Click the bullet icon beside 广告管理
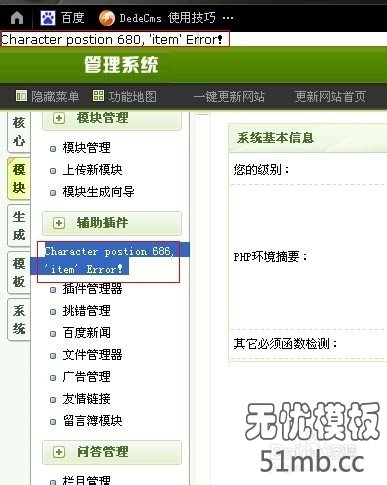The width and height of the screenshot is (387, 485). click(53, 378)
